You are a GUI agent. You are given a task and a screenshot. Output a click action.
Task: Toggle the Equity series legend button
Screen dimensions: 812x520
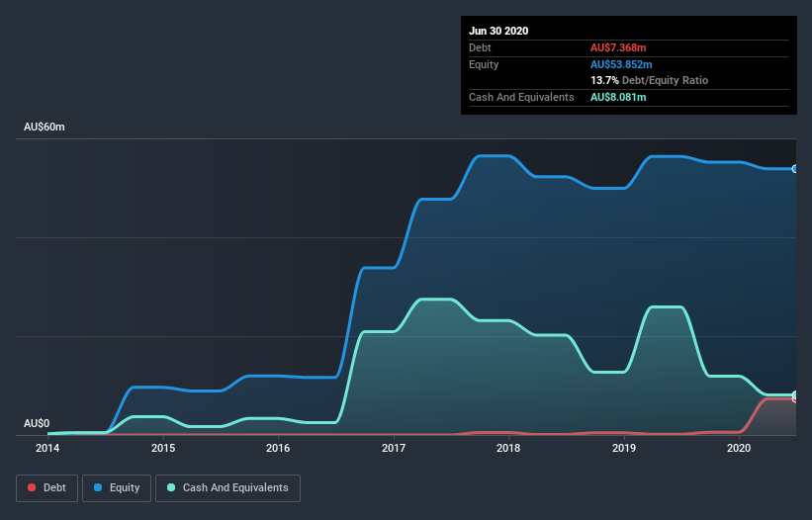coord(117,488)
